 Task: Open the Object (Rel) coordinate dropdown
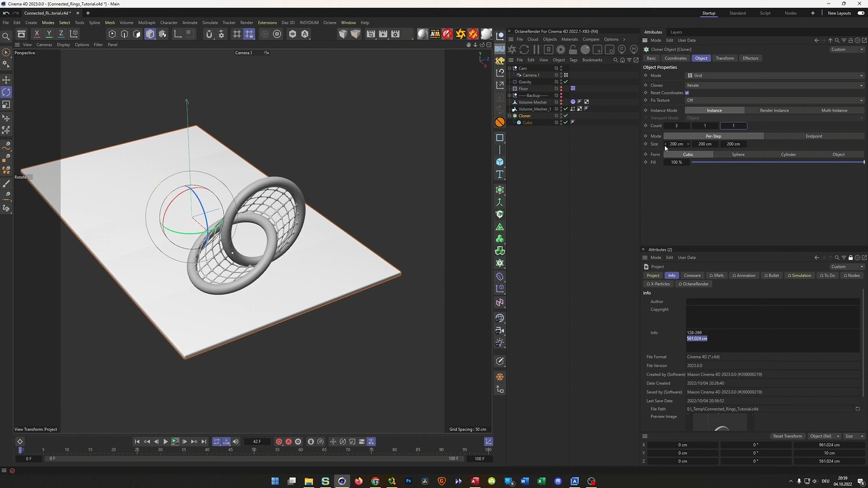click(823, 436)
